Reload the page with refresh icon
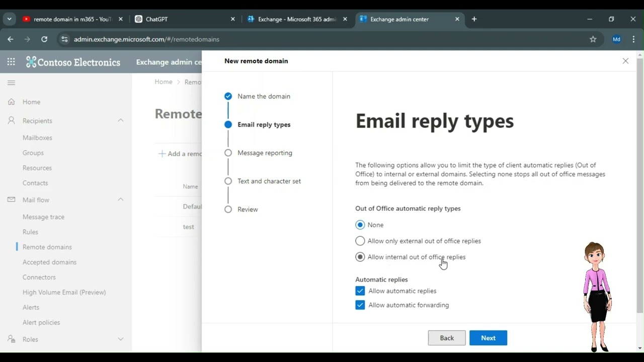Image resolution: width=644 pixels, height=362 pixels. pyautogui.click(x=44, y=39)
